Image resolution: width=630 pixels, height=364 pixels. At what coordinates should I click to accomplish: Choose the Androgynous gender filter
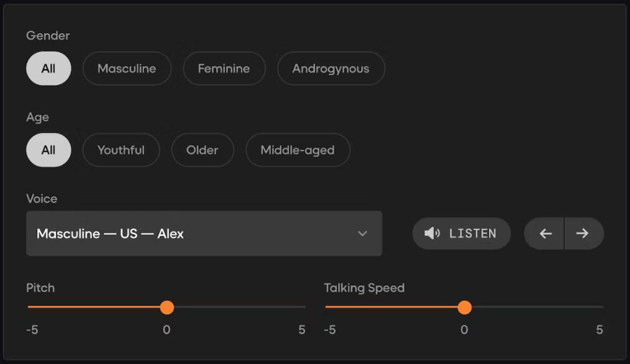point(331,68)
